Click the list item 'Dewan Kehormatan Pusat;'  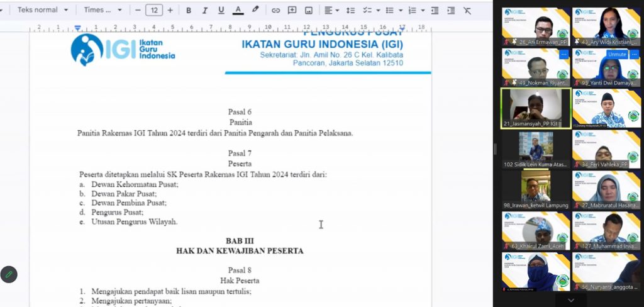[x=135, y=184]
